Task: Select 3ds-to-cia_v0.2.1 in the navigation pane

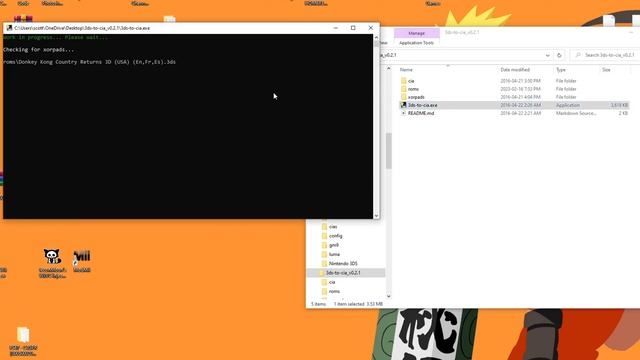Action: [343, 273]
